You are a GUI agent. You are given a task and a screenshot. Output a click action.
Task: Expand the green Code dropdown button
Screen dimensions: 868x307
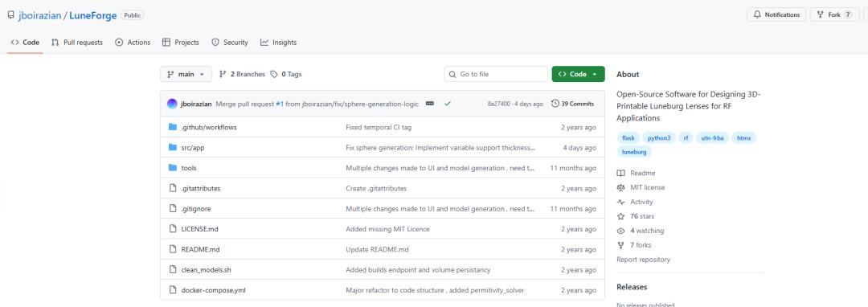(578, 74)
